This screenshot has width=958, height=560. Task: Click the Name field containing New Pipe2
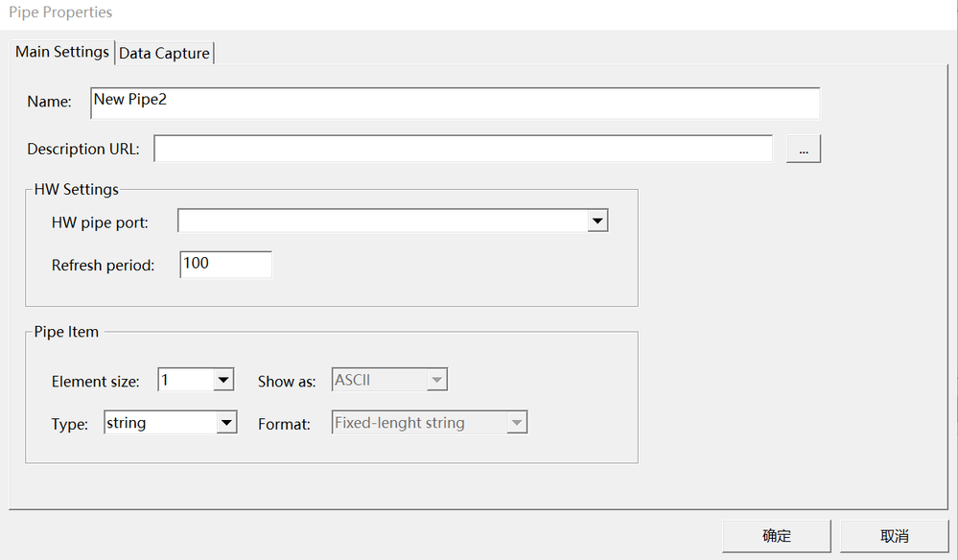(x=455, y=103)
